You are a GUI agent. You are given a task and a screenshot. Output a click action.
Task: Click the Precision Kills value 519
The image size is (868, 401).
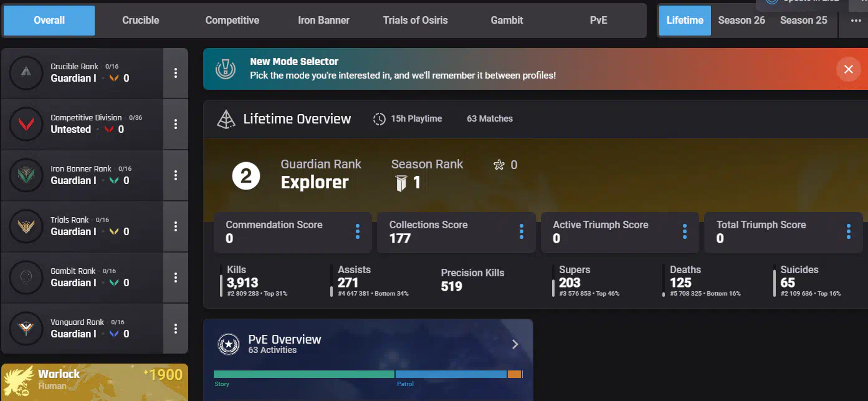(x=452, y=287)
